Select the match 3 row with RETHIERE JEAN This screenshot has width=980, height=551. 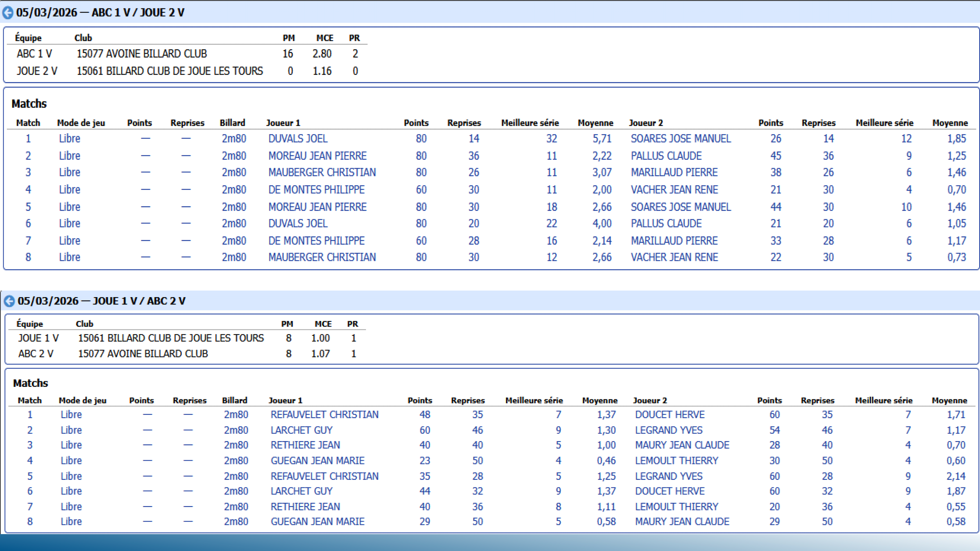[305, 445]
